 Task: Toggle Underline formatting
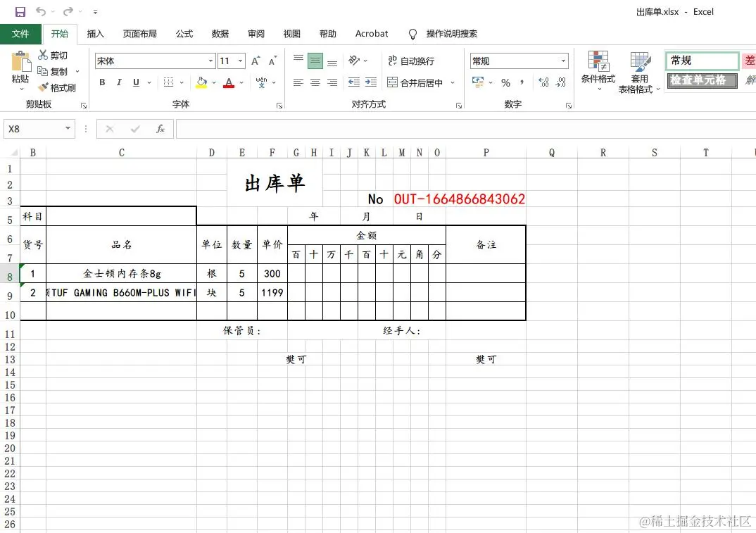[x=136, y=82]
